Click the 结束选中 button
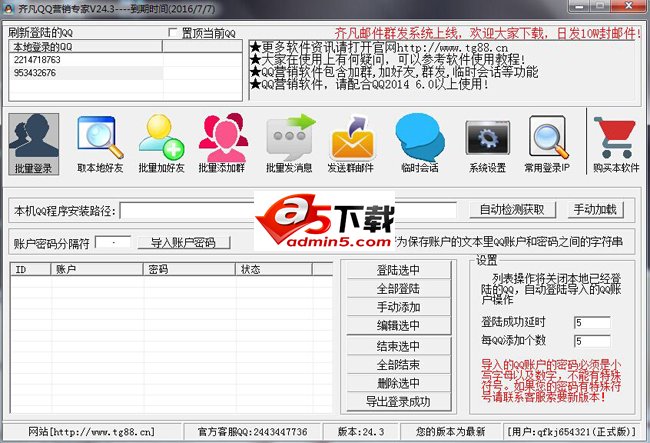The image size is (650, 443). click(398, 346)
